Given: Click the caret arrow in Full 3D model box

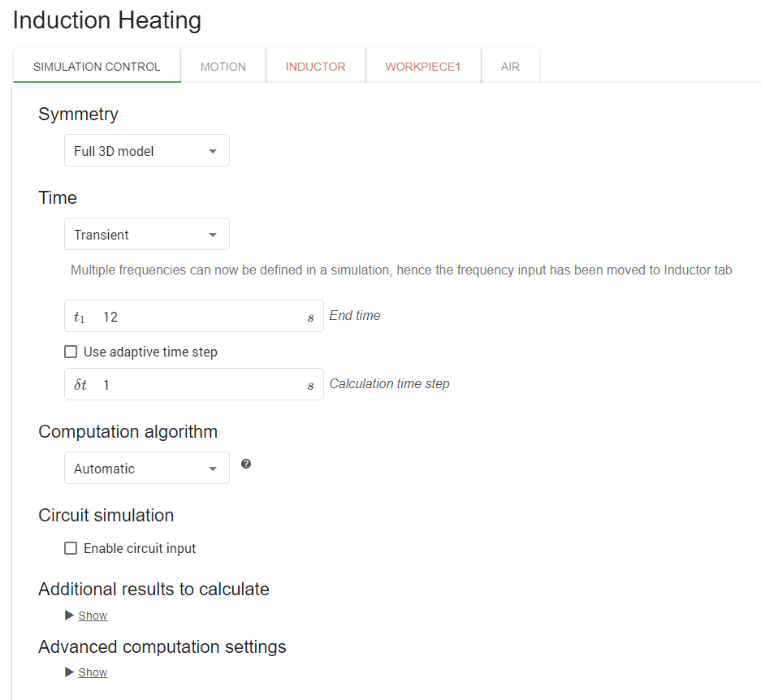Looking at the screenshot, I should point(213,151).
